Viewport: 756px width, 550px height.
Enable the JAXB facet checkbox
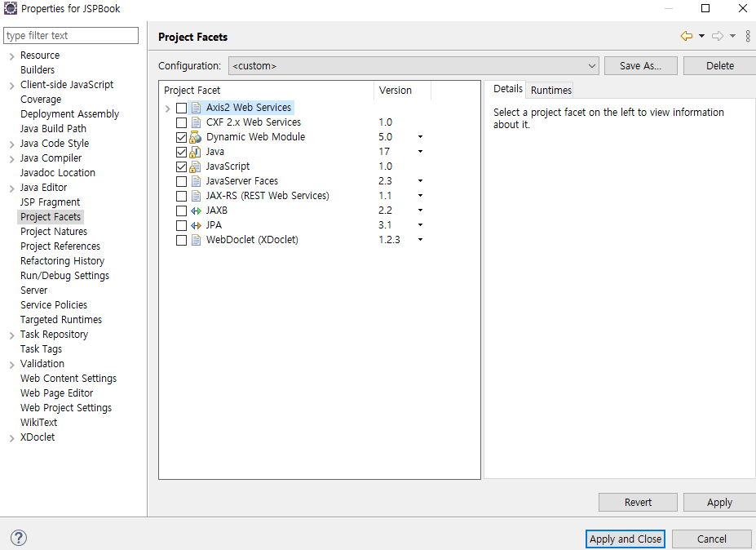point(181,211)
